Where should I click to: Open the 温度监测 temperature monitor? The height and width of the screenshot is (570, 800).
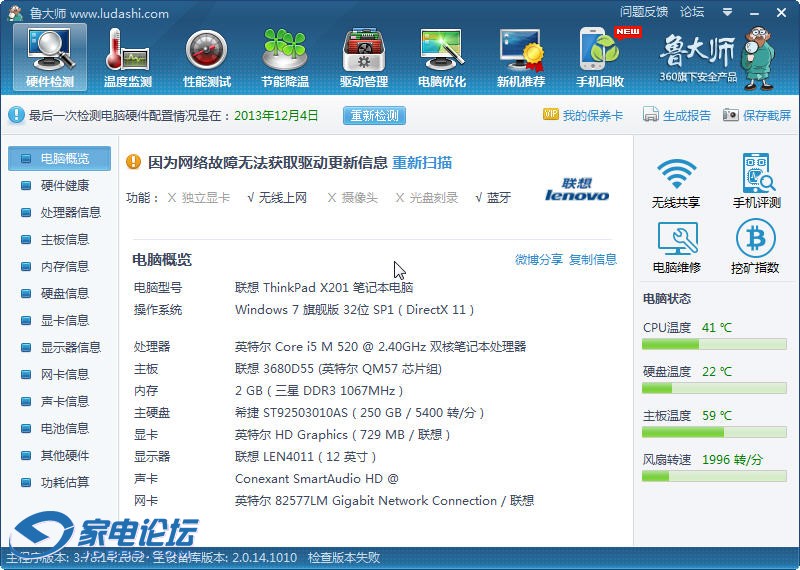coord(128,57)
